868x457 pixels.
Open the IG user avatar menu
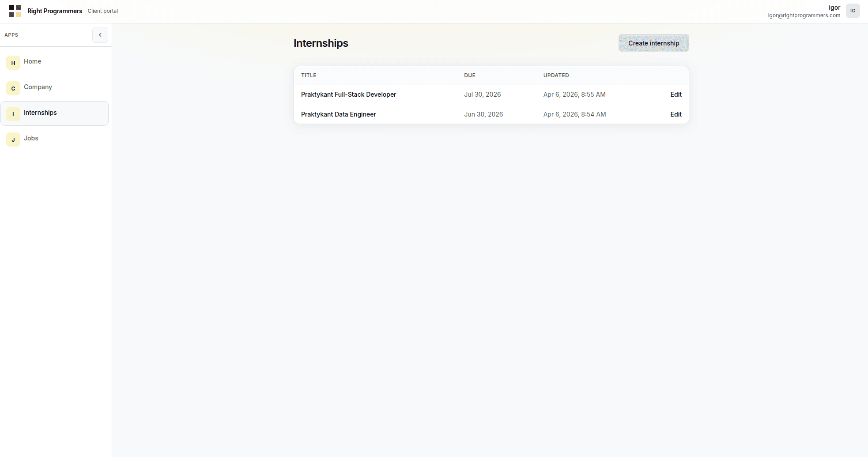853,11
